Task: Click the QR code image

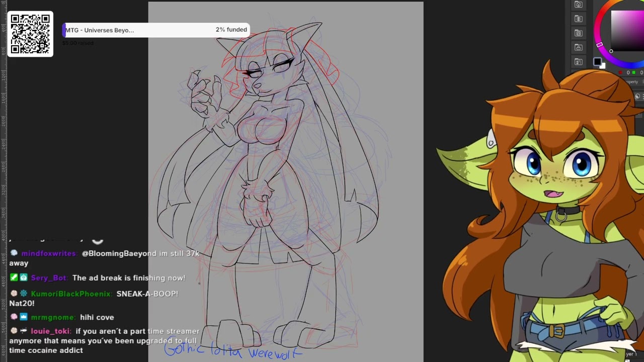Action: (30, 34)
